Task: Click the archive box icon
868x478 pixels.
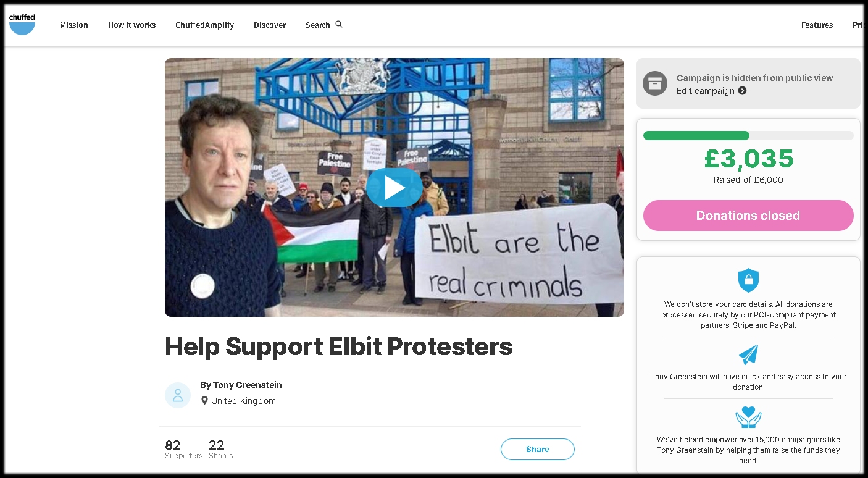Action: 655,83
